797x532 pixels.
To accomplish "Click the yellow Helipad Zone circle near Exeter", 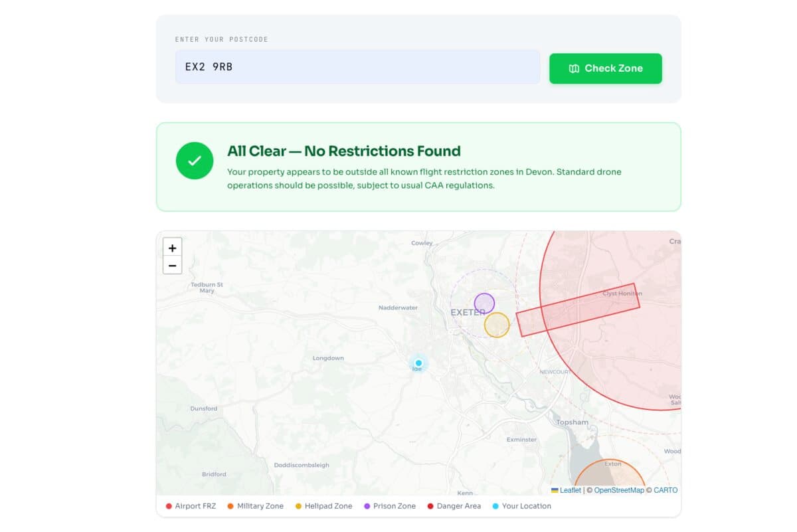I will (x=497, y=324).
